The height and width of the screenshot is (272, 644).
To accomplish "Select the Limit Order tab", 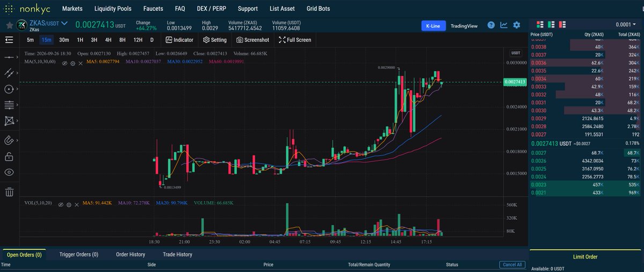I will (x=585, y=256).
